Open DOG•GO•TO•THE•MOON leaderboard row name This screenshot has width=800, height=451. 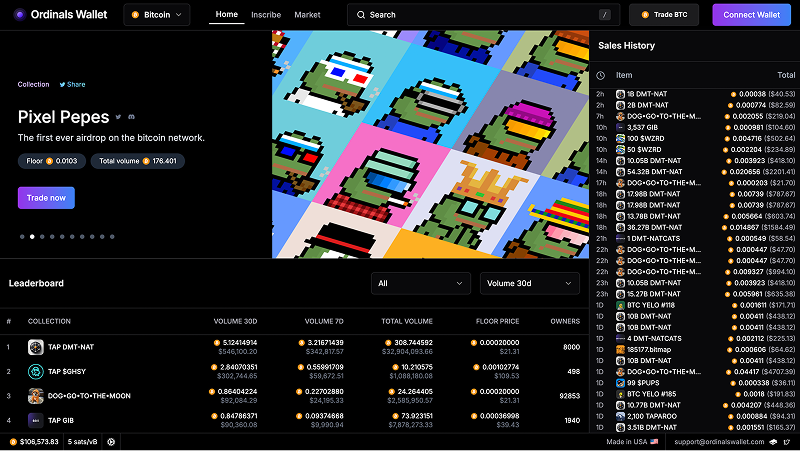tap(89, 396)
